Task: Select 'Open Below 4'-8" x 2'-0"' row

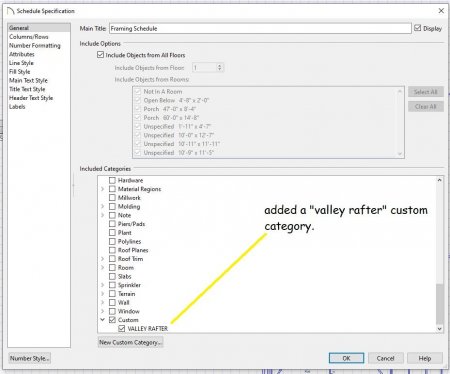Action: point(176,100)
